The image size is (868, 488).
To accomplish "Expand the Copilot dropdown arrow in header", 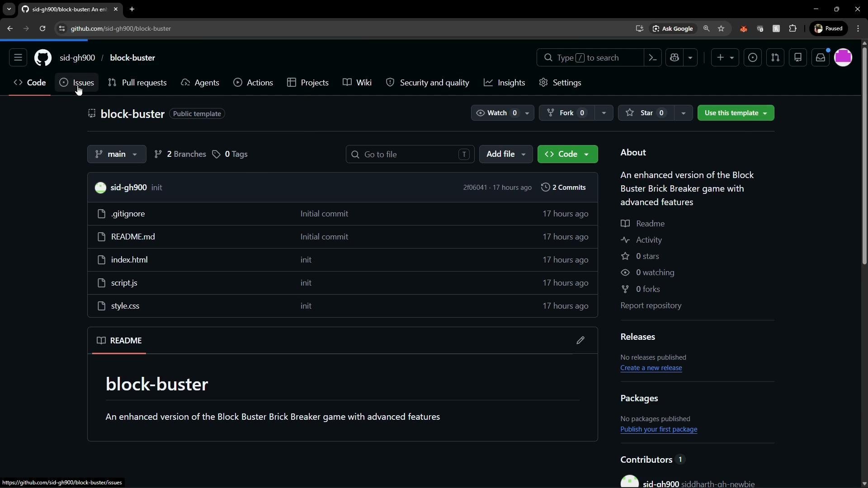I will click(690, 58).
